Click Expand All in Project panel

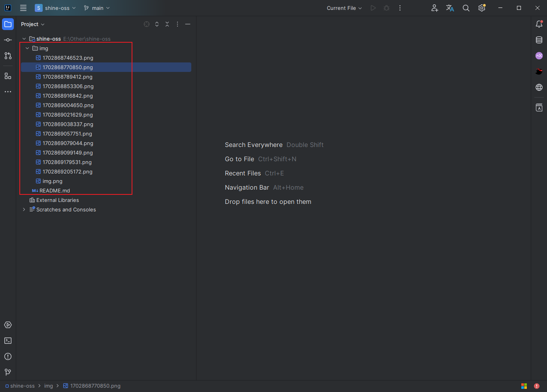(x=157, y=24)
